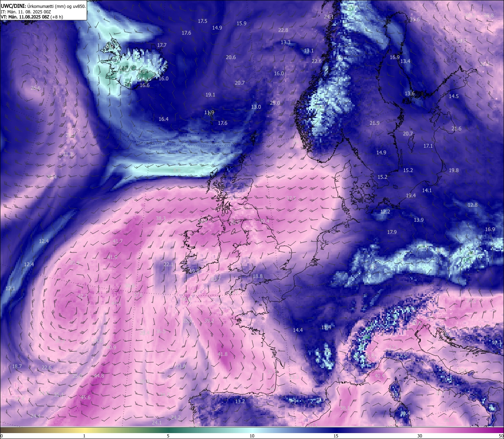This screenshot has width=504, height=439.
Task: Click the map value '17.9'
Action: pos(392,232)
